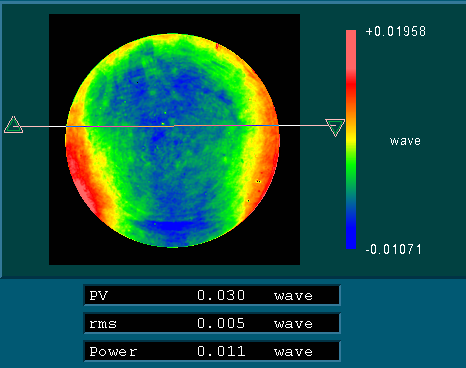The height and width of the screenshot is (368, 466).
Task: Click the wave unit in the Power row
Action: coord(293,352)
